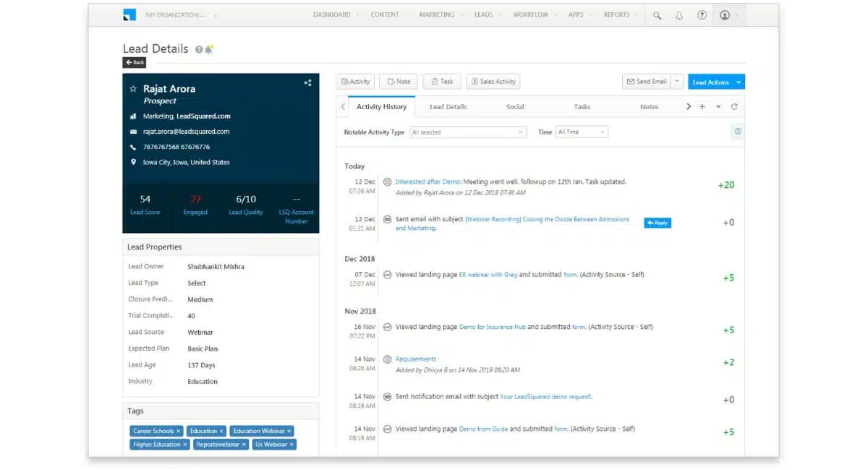The height and width of the screenshot is (470, 868).
Task: Click the share icon on lead card
Action: [x=307, y=83]
